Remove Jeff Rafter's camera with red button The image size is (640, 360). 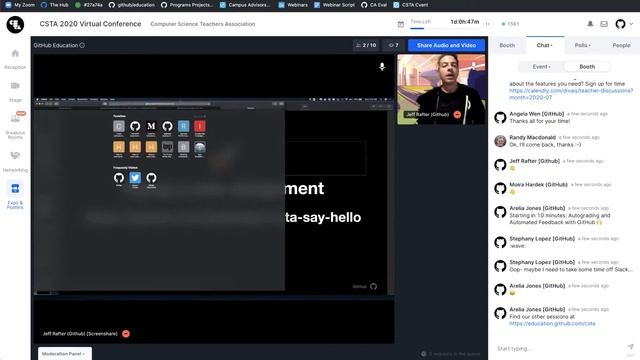click(x=457, y=115)
